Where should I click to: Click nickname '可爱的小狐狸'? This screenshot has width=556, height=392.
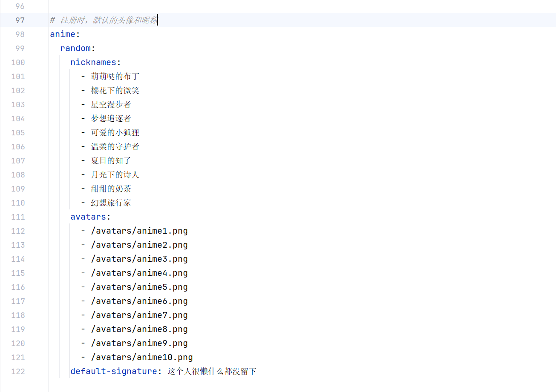(x=115, y=132)
